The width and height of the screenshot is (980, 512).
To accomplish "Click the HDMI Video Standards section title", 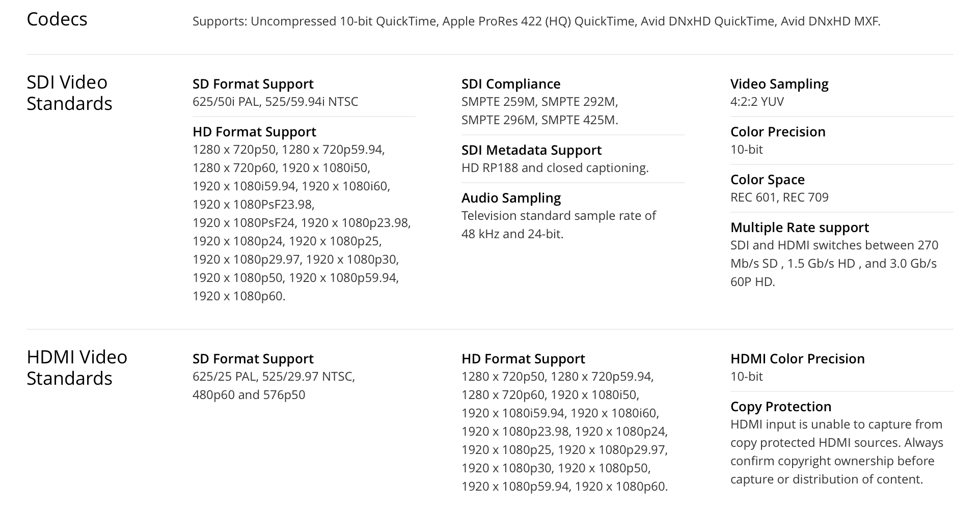I will [x=76, y=367].
